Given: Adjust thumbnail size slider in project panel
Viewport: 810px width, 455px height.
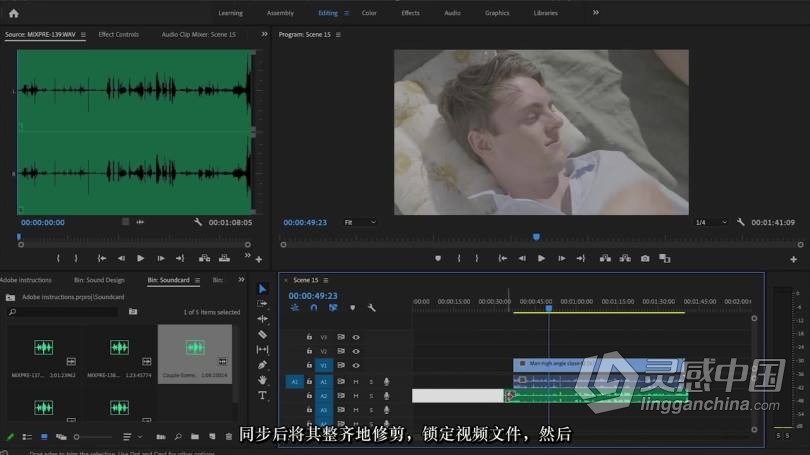Looking at the screenshot, I should (x=92, y=437).
